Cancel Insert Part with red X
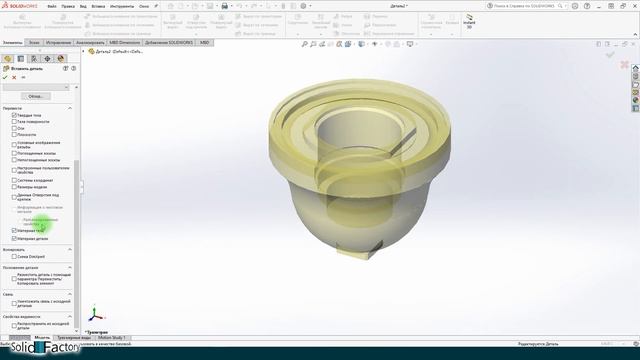 [x=14, y=77]
